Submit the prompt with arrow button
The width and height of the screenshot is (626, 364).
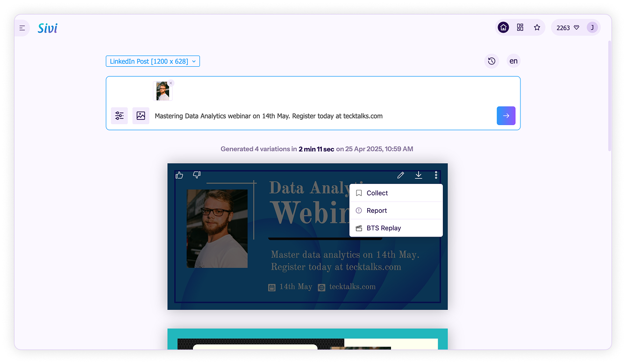click(x=506, y=116)
